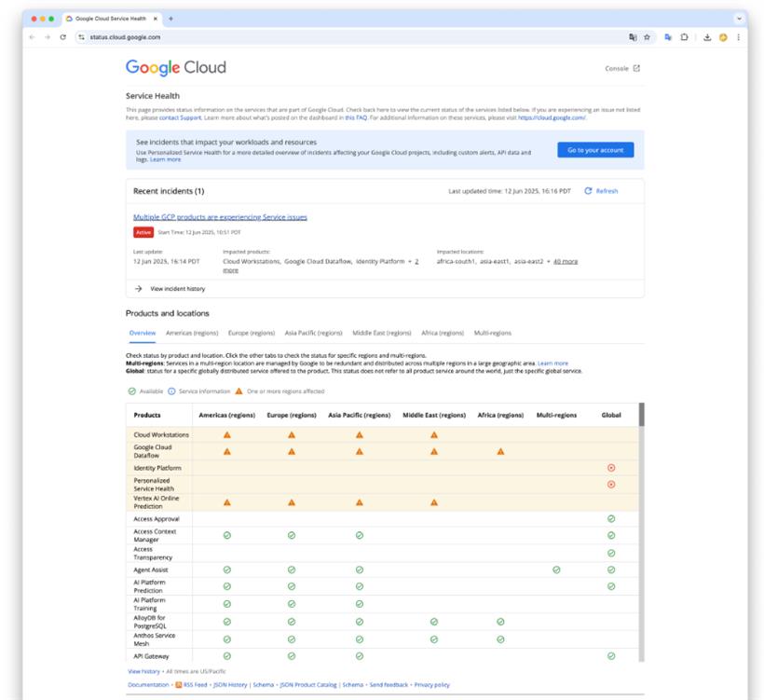Click the contact Support link
The image size is (764, 700).
[x=180, y=117]
